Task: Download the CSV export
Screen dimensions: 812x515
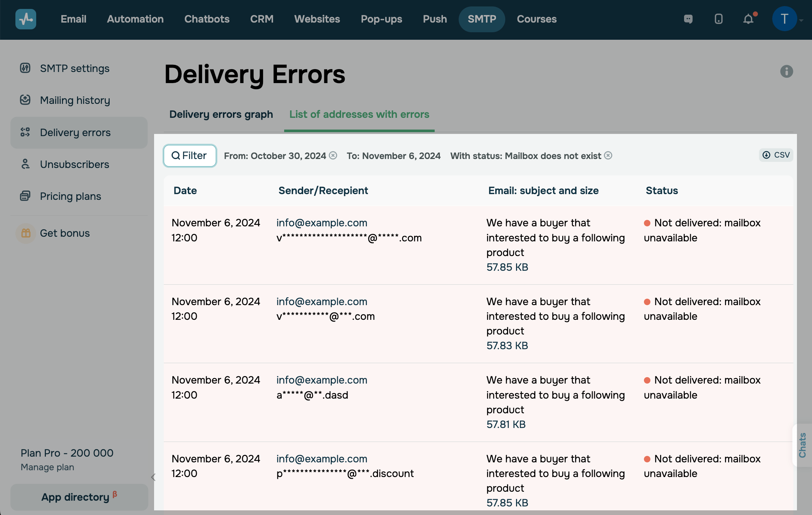Action: coord(776,155)
